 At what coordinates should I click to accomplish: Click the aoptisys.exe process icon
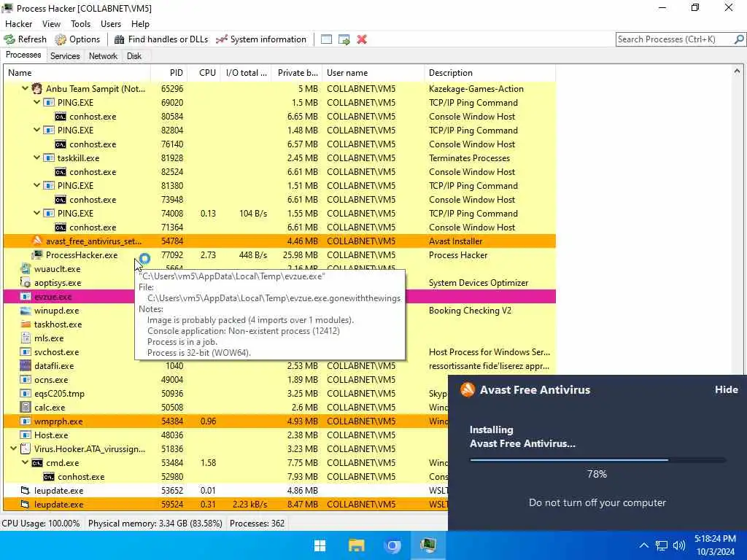pos(26,282)
